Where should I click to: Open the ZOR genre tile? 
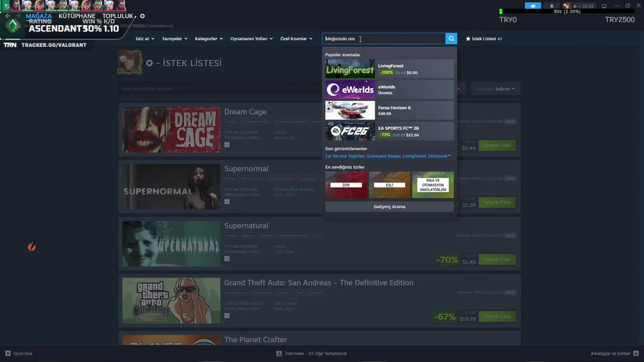pyautogui.click(x=346, y=185)
